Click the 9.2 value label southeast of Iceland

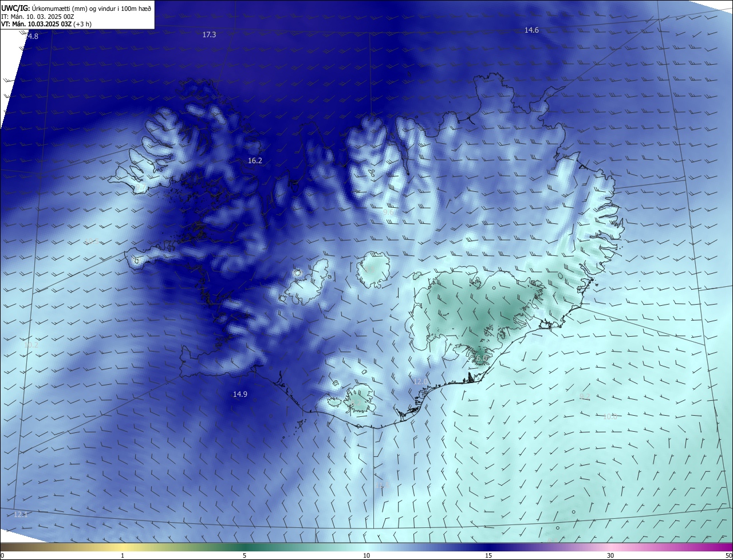click(x=585, y=396)
